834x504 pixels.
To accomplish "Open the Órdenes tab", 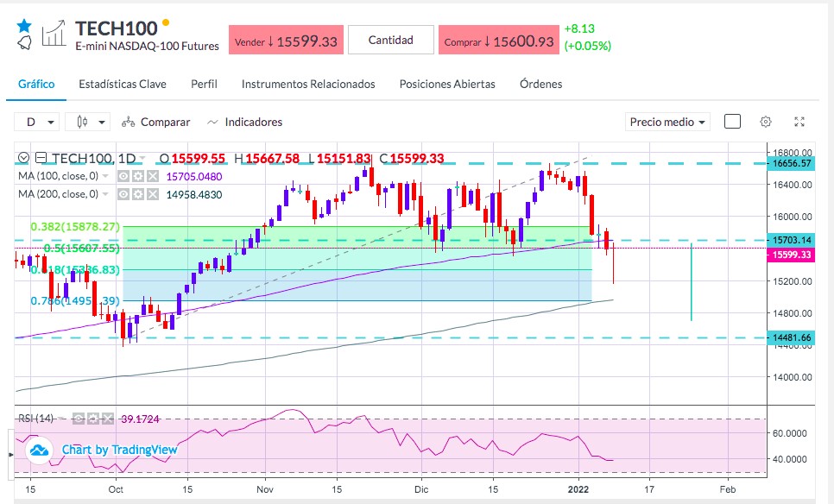I will click(x=541, y=84).
